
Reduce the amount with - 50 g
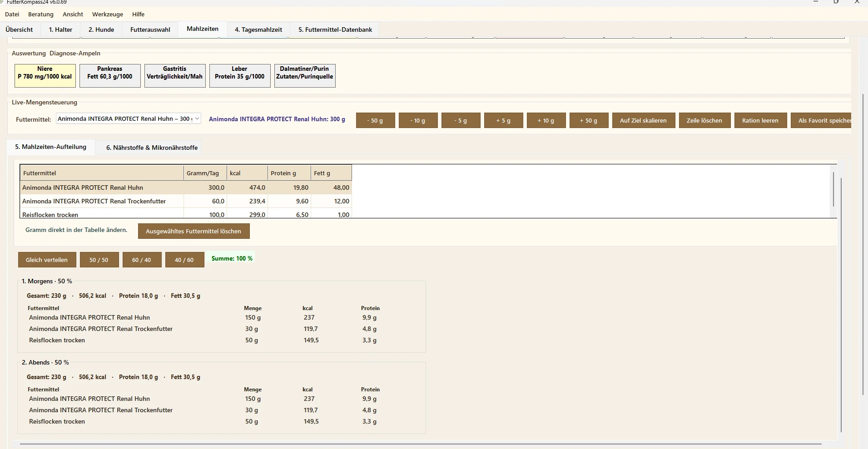pos(376,121)
